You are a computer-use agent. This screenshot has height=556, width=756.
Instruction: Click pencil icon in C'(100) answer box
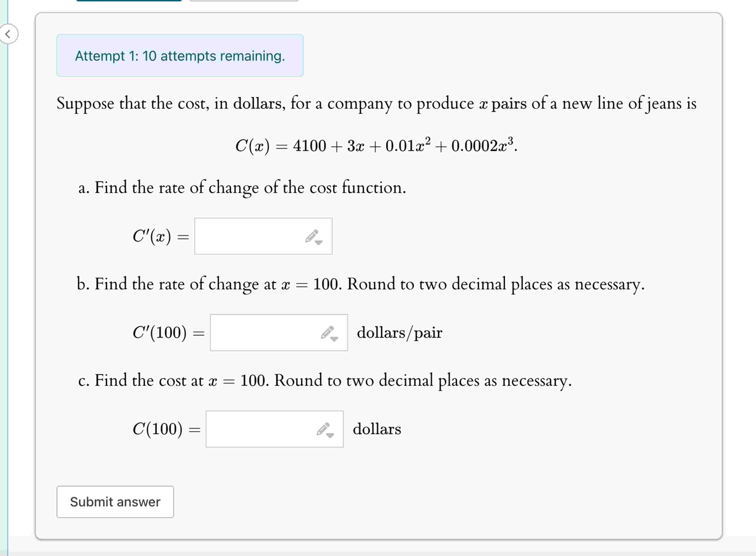coord(327,332)
